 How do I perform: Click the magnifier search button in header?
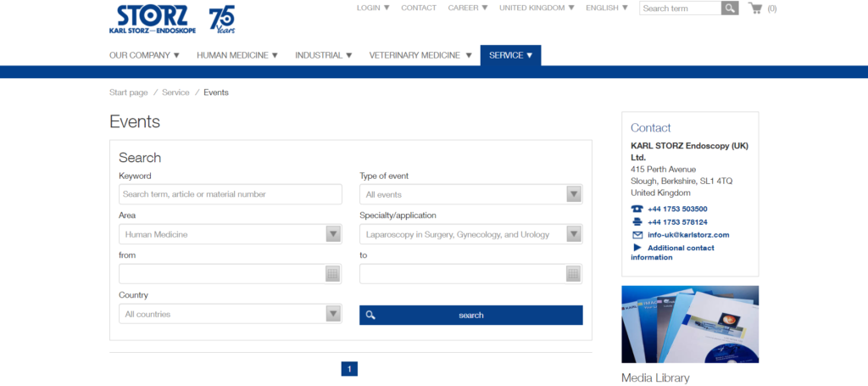coord(730,8)
